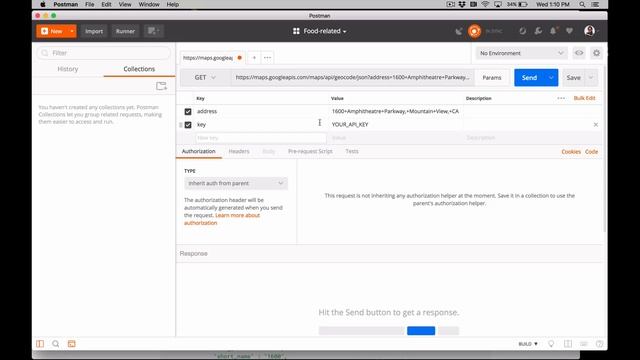Click the New key input field
This screenshot has height=360, width=640.
pos(260,138)
